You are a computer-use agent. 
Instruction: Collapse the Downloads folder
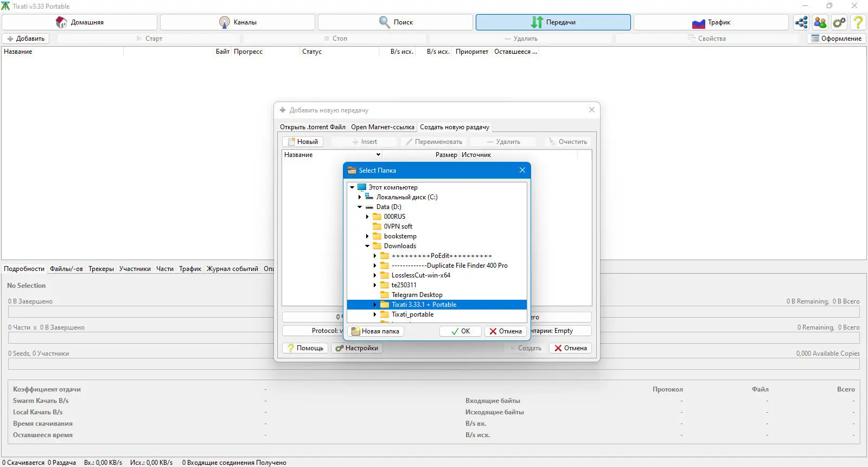[367, 246]
